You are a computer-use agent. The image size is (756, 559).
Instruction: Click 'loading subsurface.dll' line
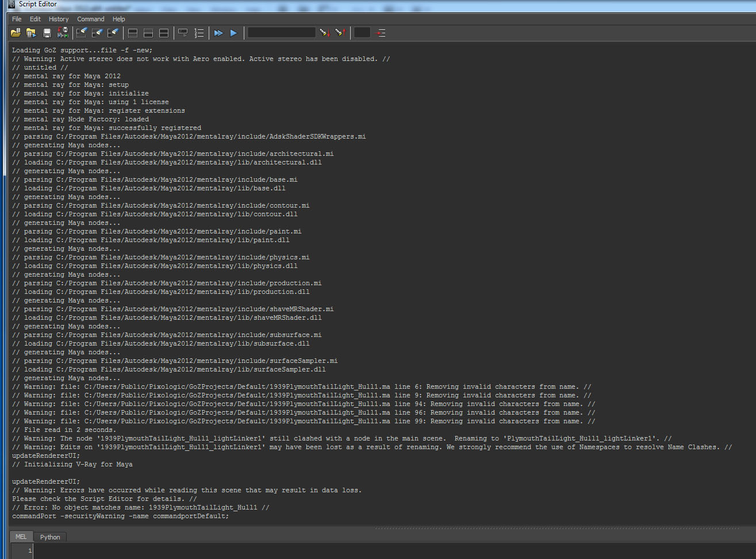click(x=160, y=344)
